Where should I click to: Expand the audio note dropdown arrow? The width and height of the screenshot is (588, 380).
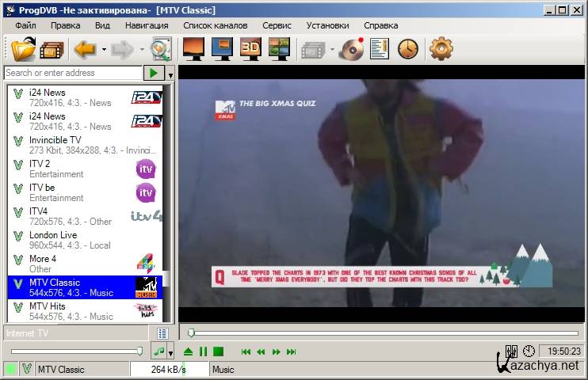[x=171, y=351]
